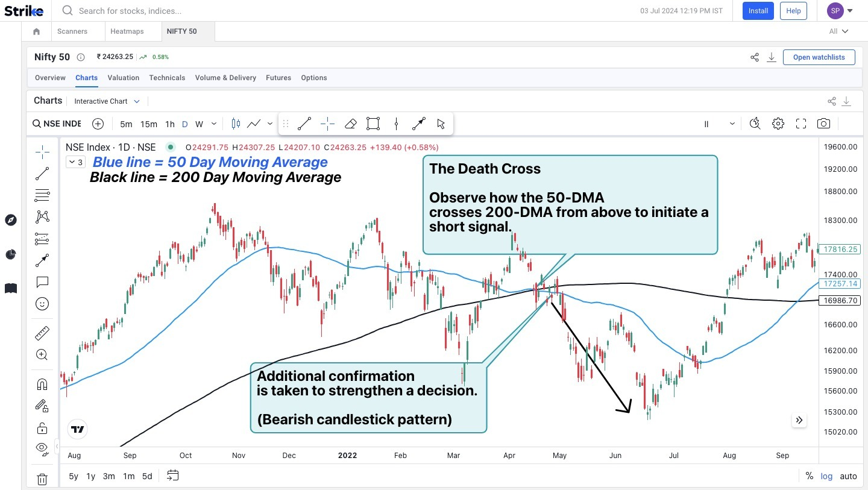Expand the time interval dropdown arrow

215,124
